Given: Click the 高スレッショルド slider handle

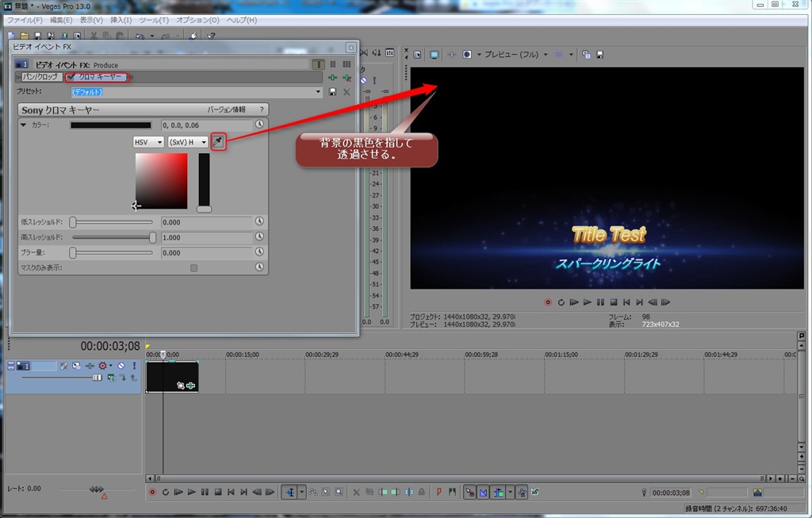Looking at the screenshot, I should 152,237.
